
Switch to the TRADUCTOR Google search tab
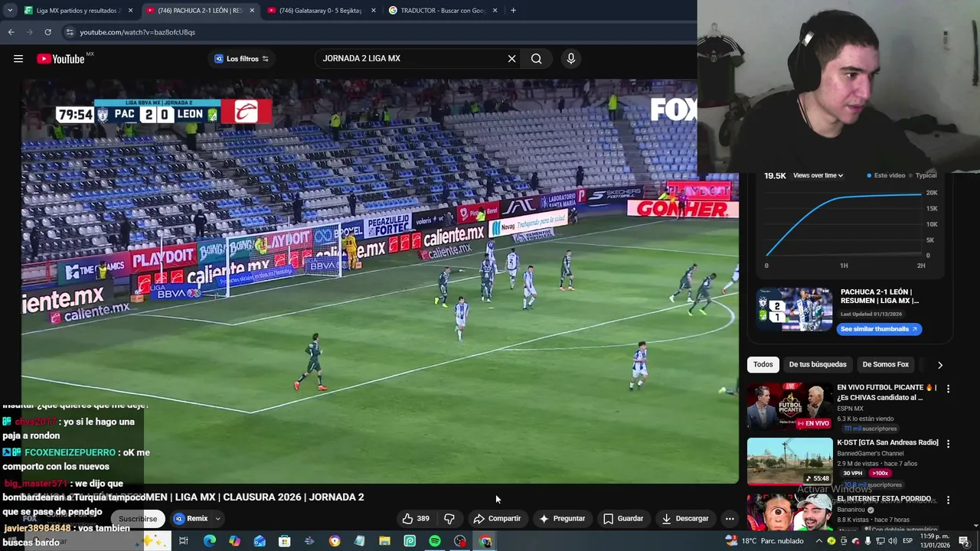[443, 11]
